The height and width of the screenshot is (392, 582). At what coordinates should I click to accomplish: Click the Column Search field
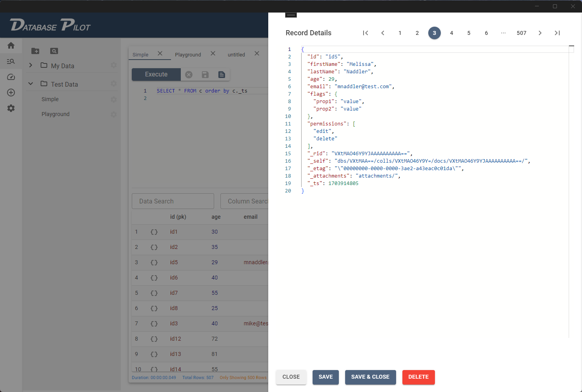pyautogui.click(x=244, y=201)
